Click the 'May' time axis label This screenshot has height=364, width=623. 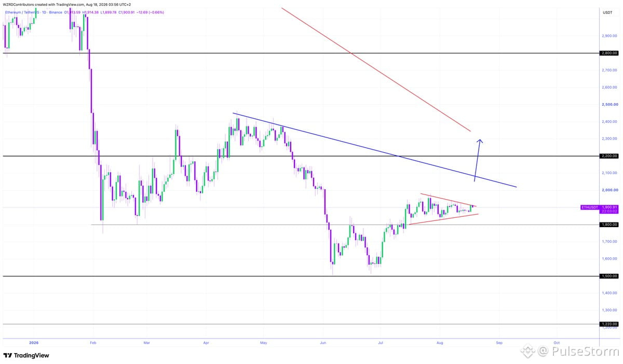coord(264,343)
